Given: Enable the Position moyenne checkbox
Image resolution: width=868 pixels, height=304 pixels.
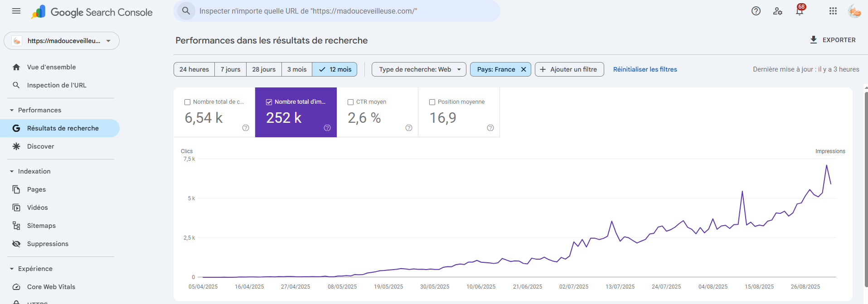Looking at the screenshot, I should tap(432, 102).
